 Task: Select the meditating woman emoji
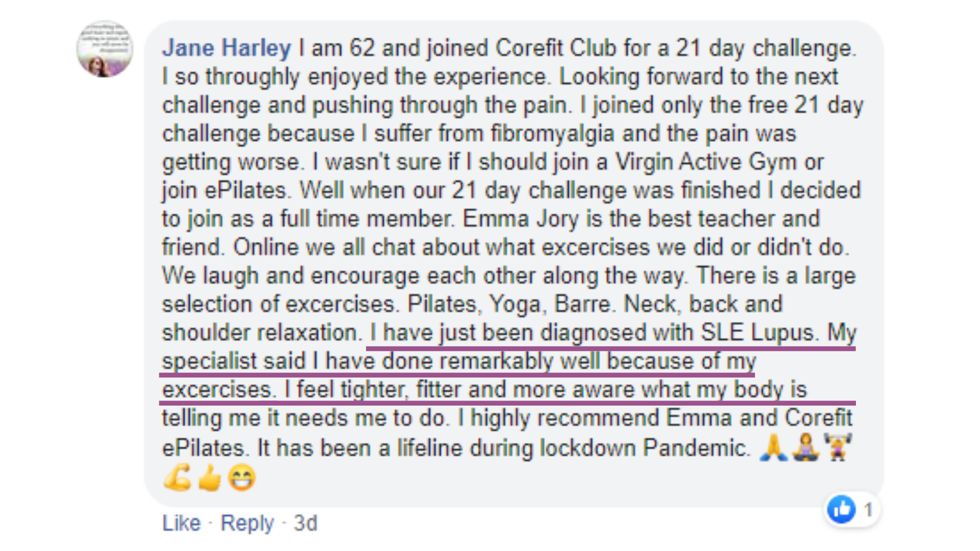pyautogui.click(x=806, y=447)
